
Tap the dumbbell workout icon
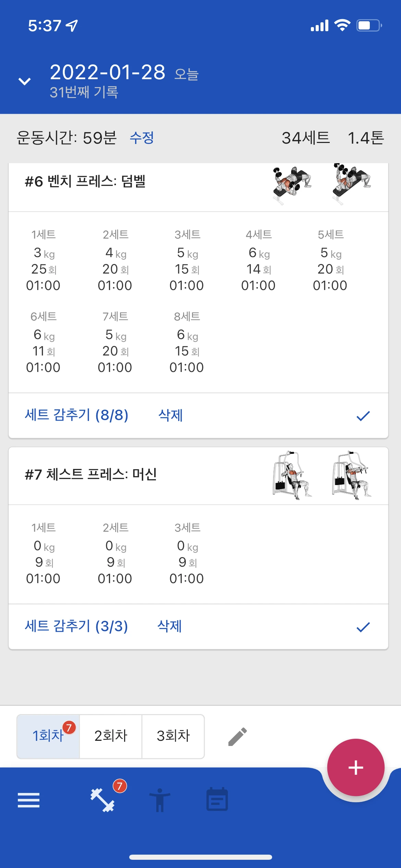coord(102,800)
